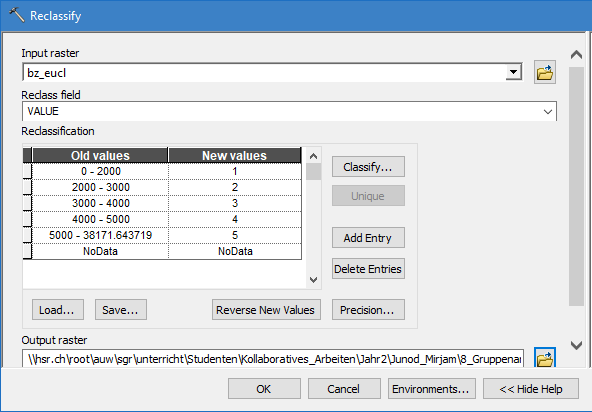Save the reclassification table
The image size is (592, 412).
coord(121,310)
